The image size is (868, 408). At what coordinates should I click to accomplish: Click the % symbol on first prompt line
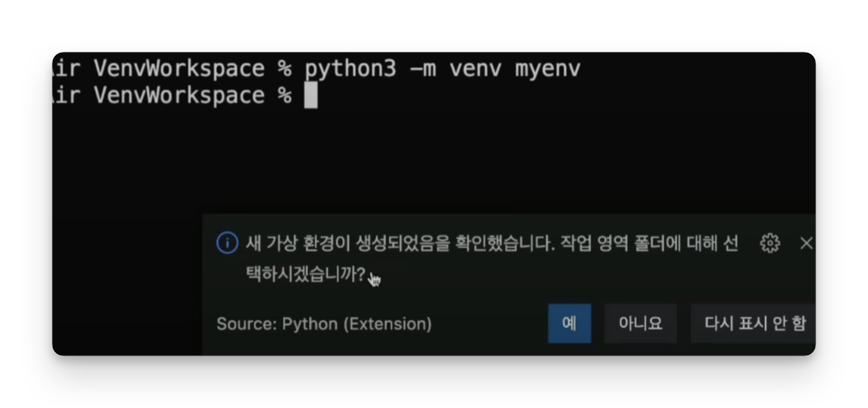pos(285,68)
